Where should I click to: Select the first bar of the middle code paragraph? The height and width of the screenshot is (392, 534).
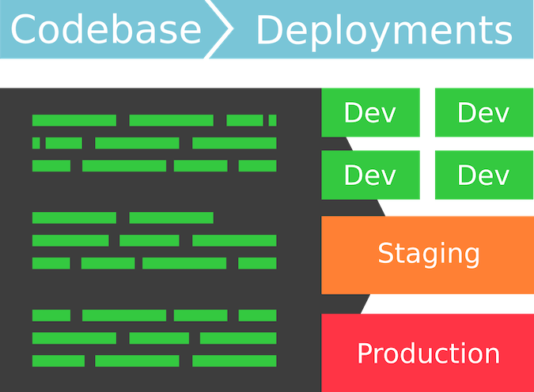click(x=74, y=217)
